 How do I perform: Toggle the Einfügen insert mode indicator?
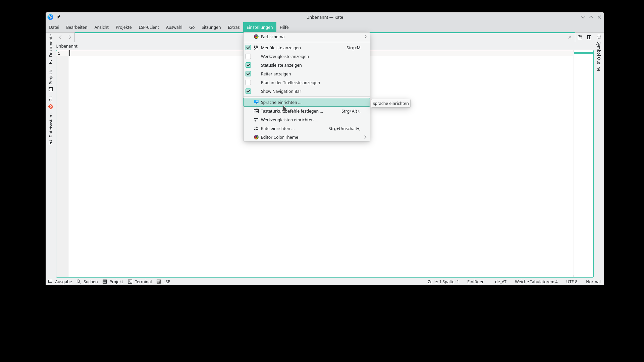(x=476, y=282)
